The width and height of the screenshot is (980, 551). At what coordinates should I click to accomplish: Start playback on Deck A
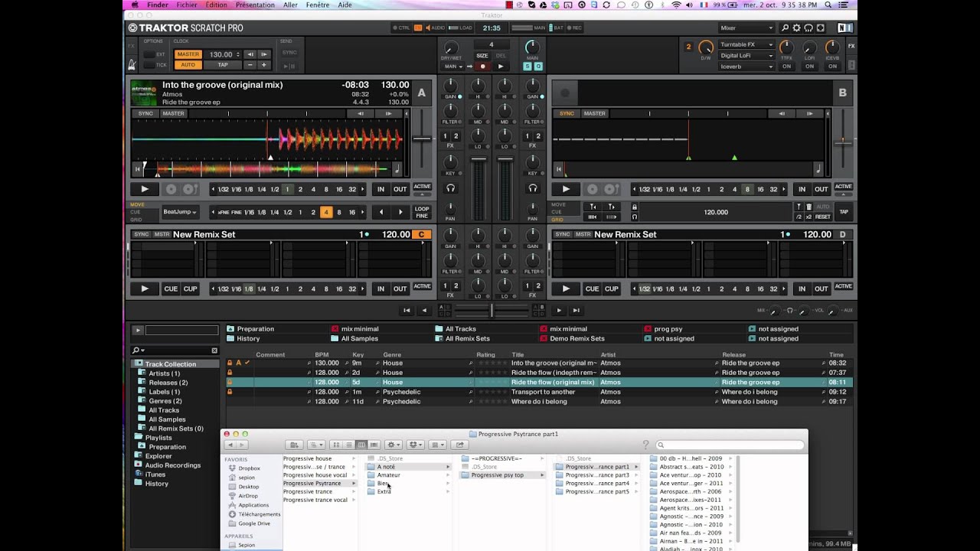145,189
